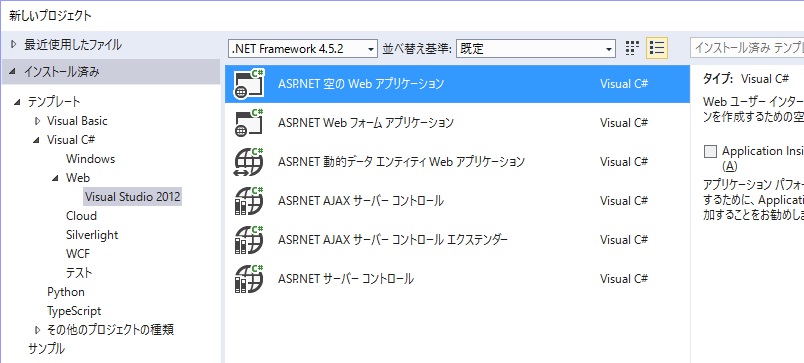
Task: Open the 並べ替え基準 既定 dropdown
Action: click(x=535, y=49)
